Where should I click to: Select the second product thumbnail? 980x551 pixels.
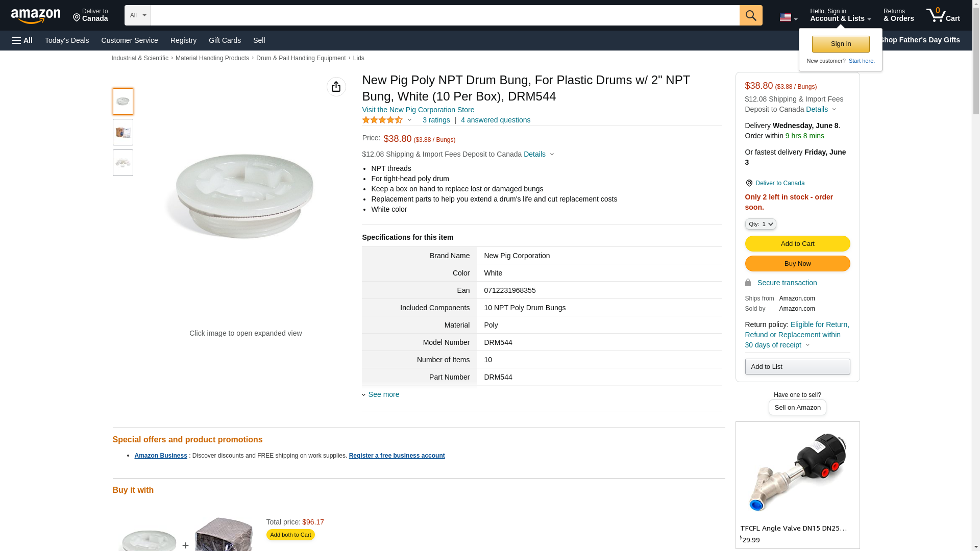coord(123,132)
